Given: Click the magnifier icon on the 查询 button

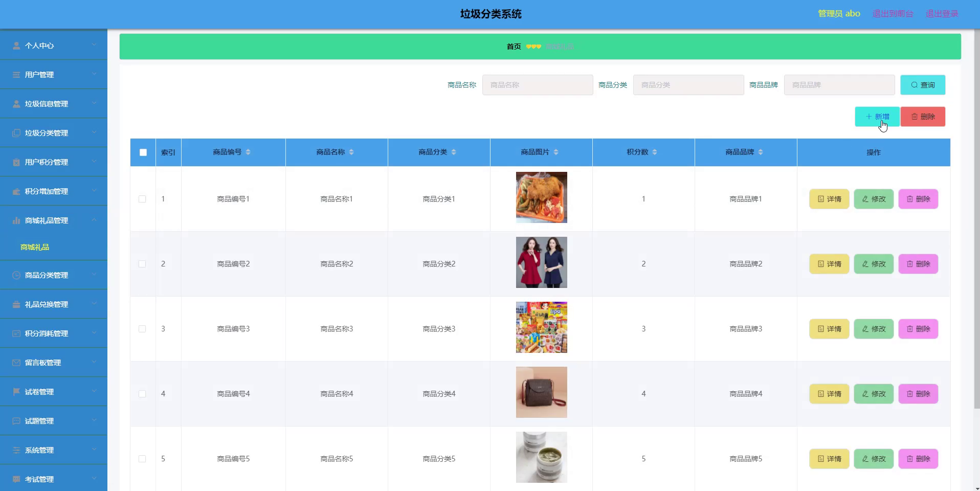Looking at the screenshot, I should coord(915,85).
